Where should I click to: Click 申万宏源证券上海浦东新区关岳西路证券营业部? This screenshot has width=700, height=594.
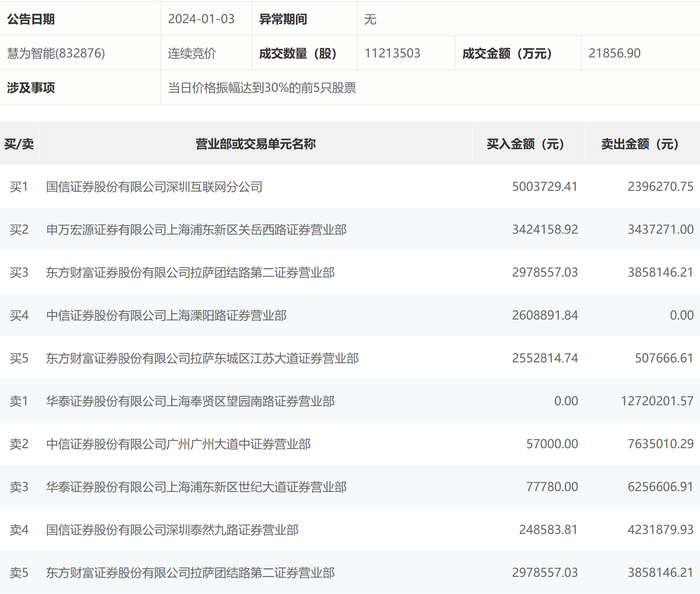(196, 229)
